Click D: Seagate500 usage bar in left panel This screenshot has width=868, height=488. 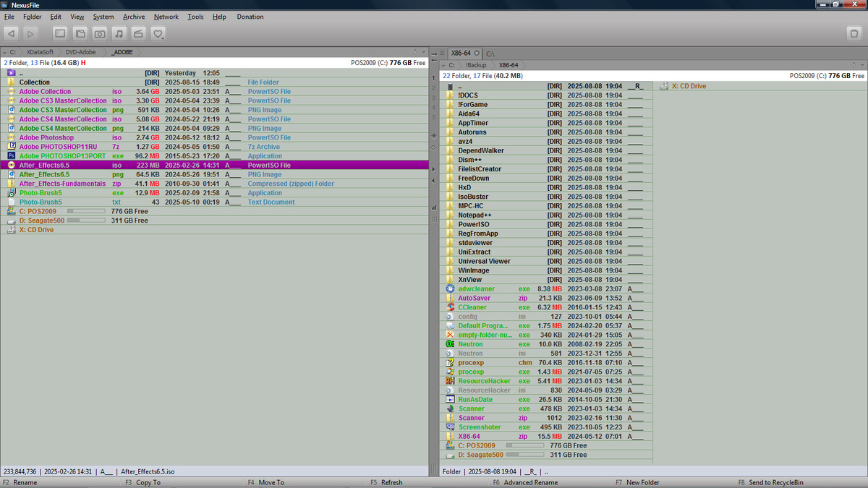pos(86,221)
